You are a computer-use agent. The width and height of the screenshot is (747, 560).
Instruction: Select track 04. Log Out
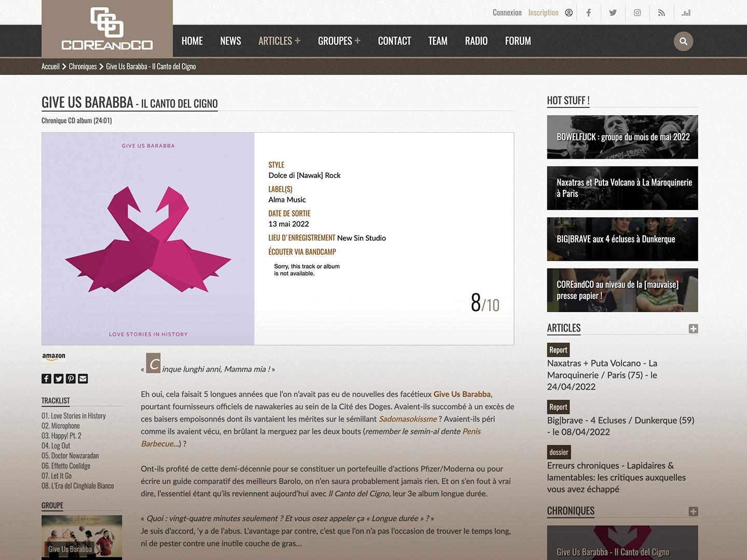coord(56,446)
